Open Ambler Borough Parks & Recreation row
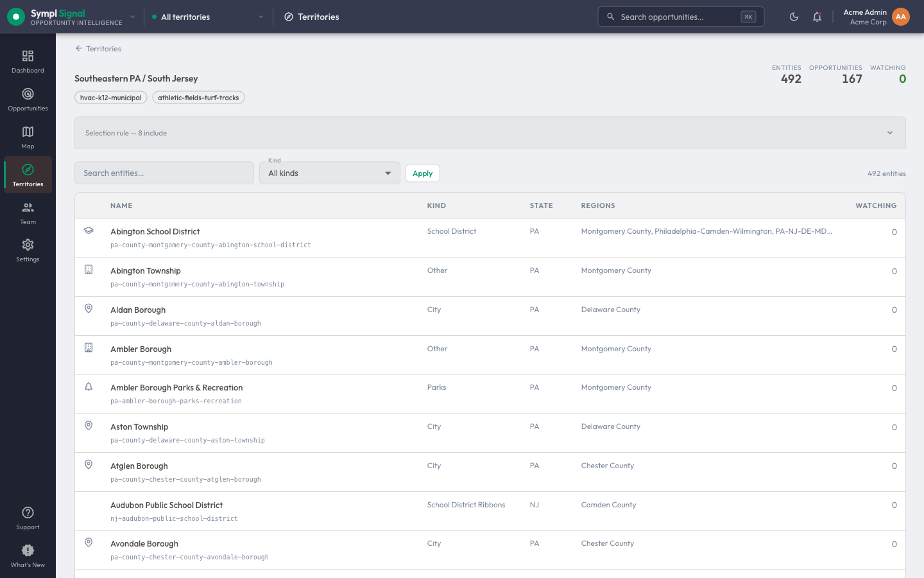This screenshot has width=924, height=578. coord(490,394)
